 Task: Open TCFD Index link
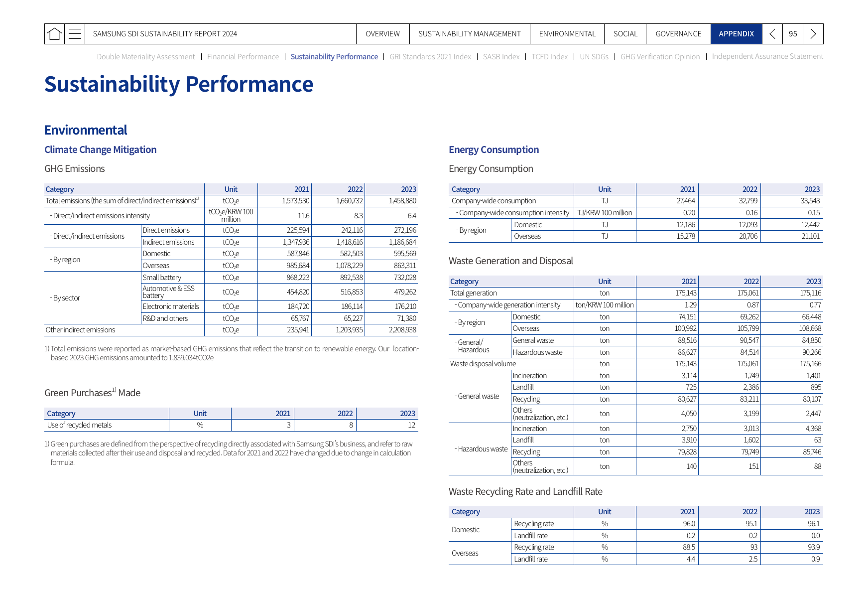coord(549,57)
